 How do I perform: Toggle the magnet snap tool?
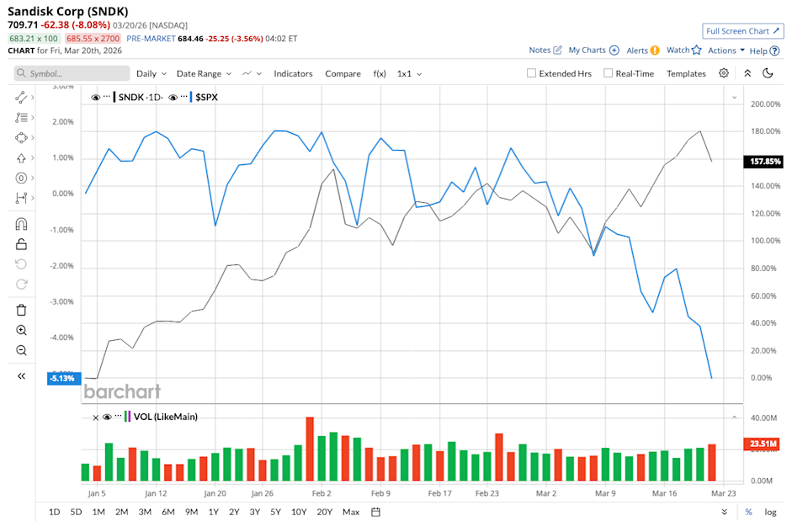click(22, 224)
